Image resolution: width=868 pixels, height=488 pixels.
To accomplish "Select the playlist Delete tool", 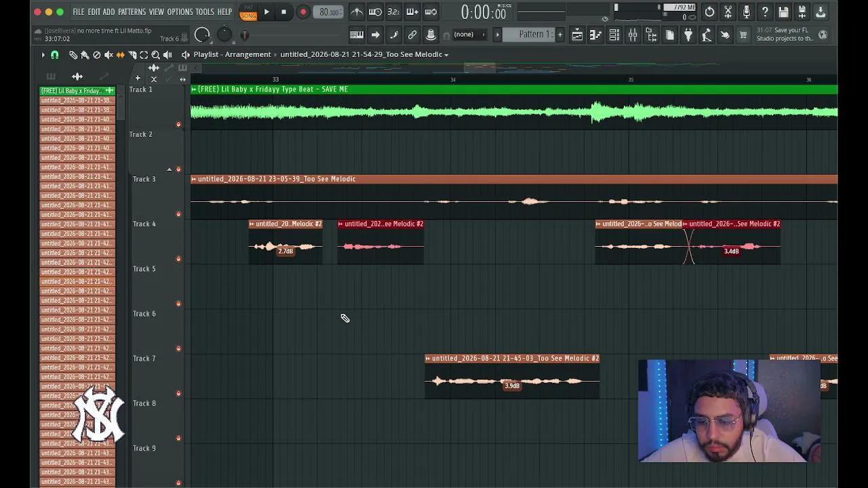I will 96,55.
